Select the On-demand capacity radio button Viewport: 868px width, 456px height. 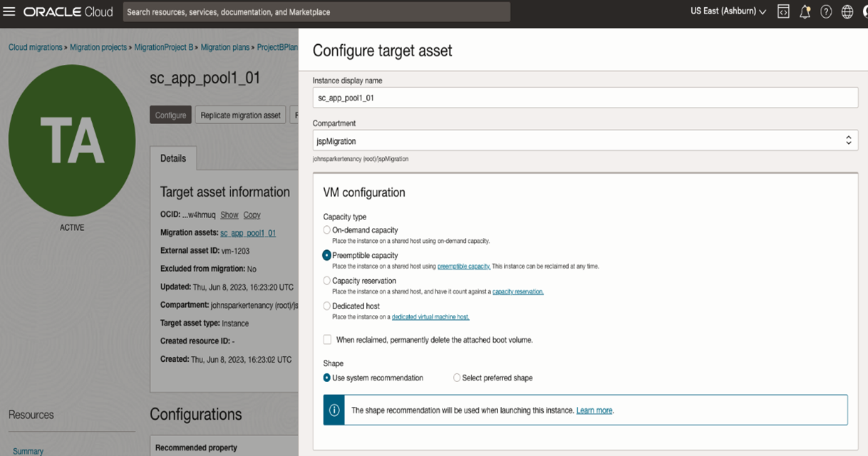(x=326, y=230)
